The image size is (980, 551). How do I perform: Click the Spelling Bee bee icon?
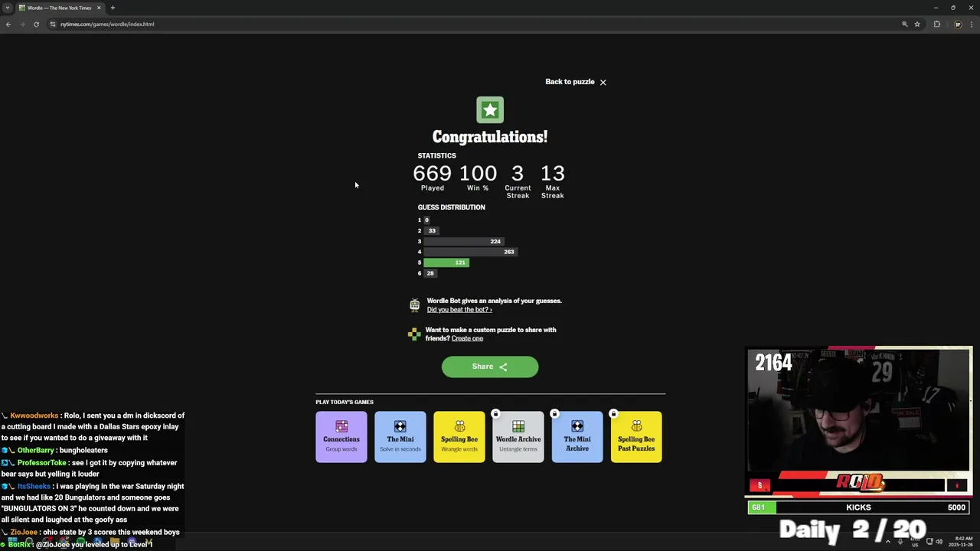click(x=459, y=426)
